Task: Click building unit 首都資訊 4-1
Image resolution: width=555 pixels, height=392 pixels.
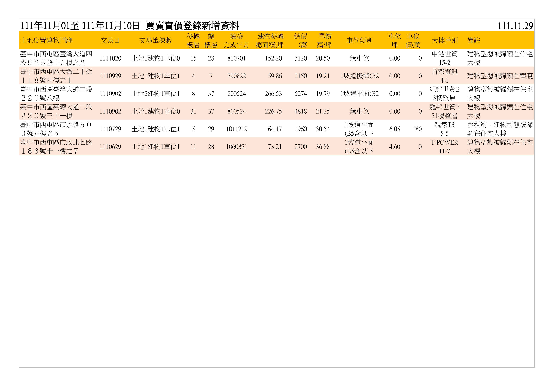Action: pos(445,76)
